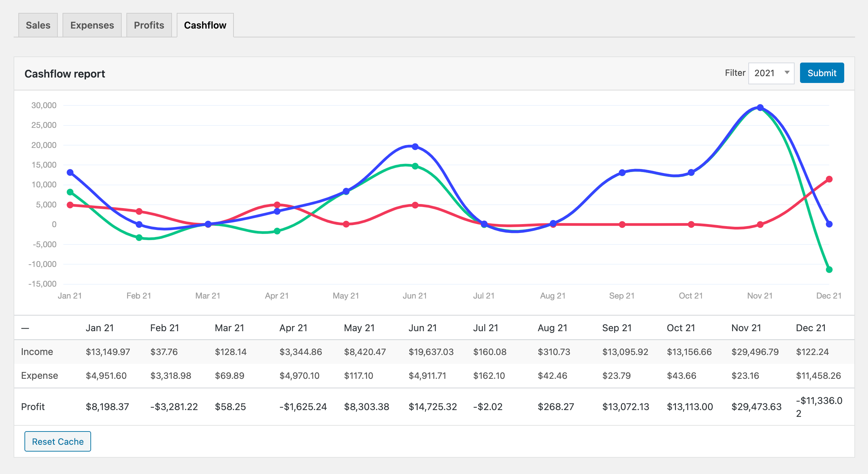This screenshot has height=474, width=868.
Task: Click the expense value $162.10
Action: (489, 375)
